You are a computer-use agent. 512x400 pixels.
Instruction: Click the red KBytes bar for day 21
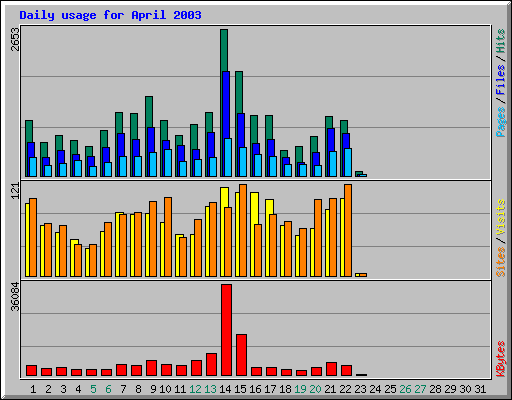(331, 369)
